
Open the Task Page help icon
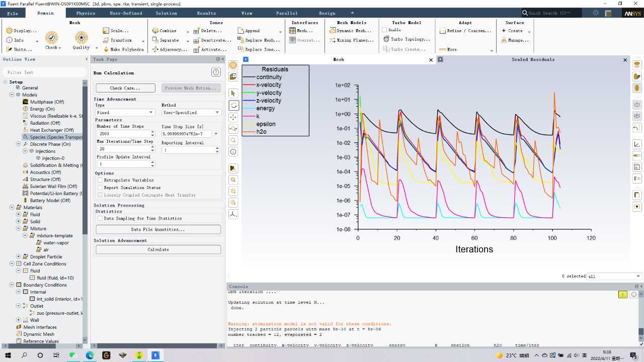[216, 72]
